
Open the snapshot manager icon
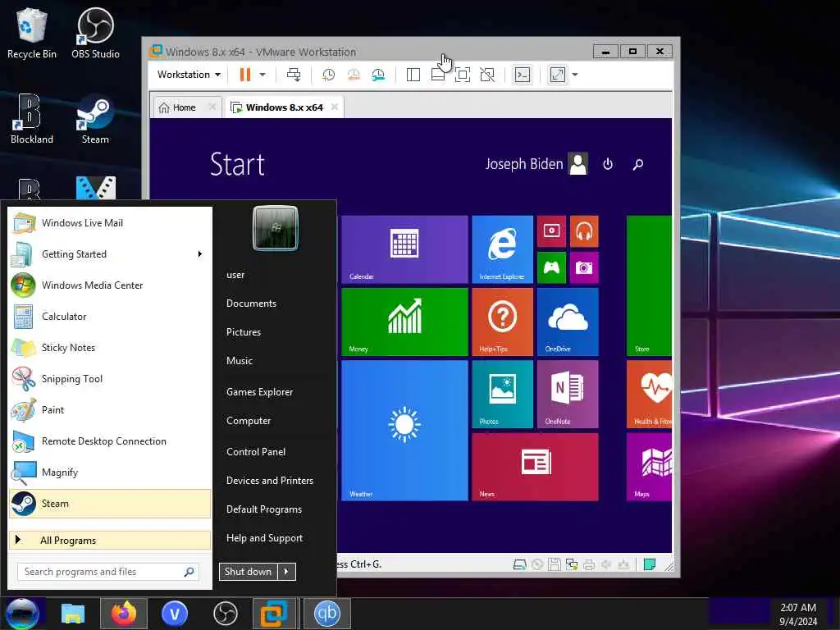pos(378,75)
